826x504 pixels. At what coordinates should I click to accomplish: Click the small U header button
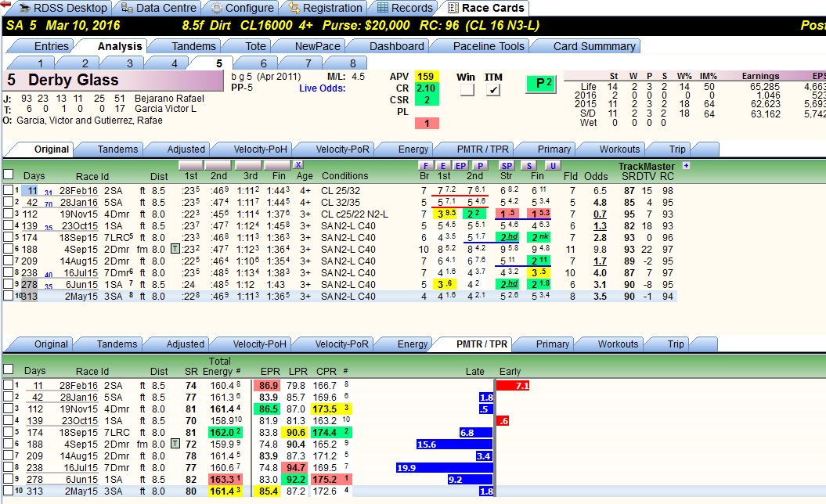(x=553, y=165)
